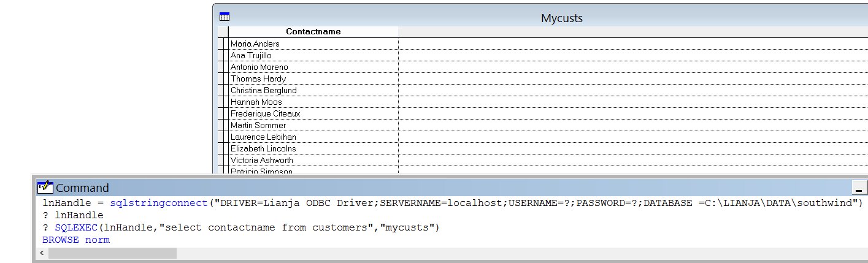Screen dimensions: 868x263
Task: Minimize the Command window
Action: click(x=859, y=188)
